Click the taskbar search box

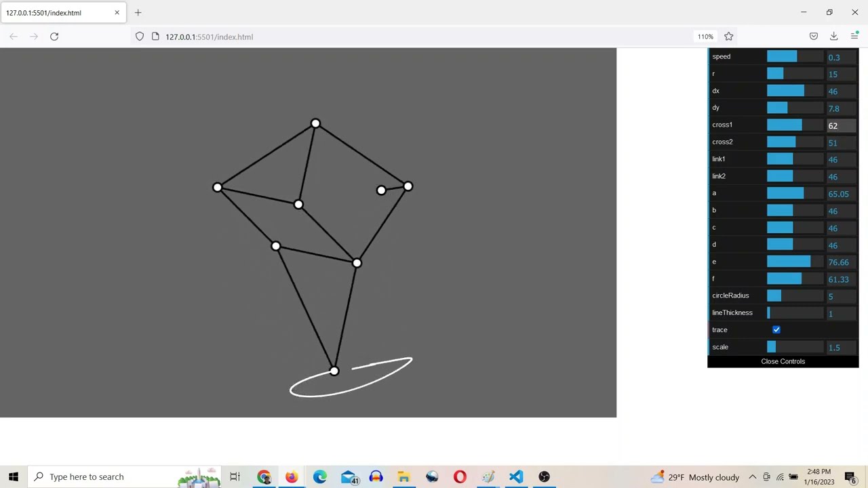pyautogui.click(x=125, y=476)
